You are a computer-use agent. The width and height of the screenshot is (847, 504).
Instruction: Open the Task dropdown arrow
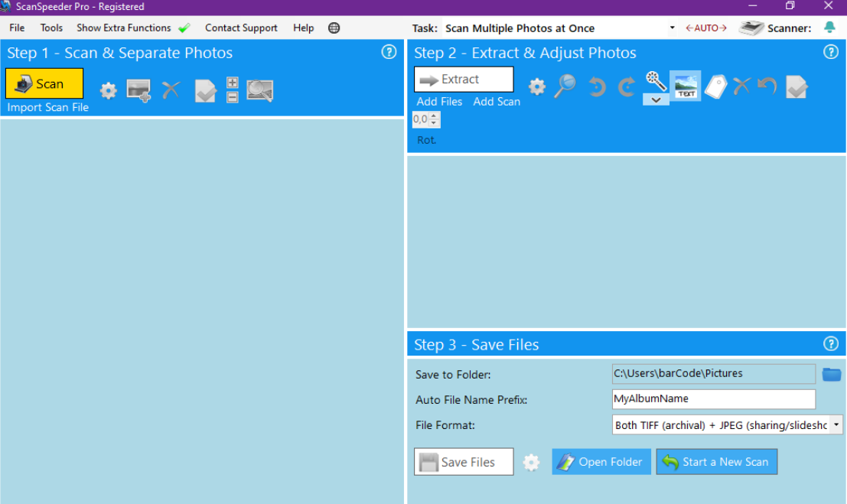tap(672, 28)
